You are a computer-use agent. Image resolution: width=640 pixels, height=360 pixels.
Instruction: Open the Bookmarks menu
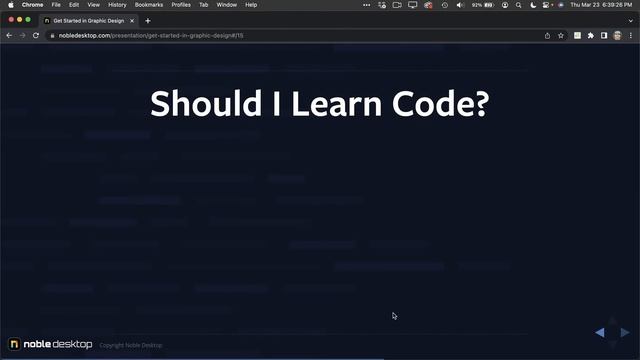click(149, 5)
